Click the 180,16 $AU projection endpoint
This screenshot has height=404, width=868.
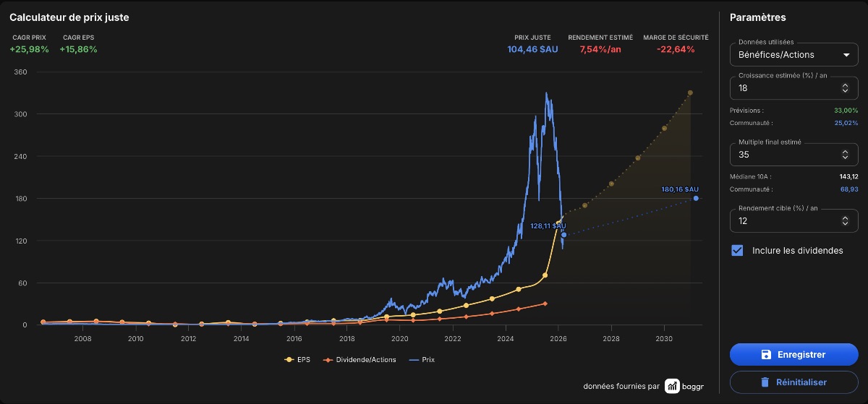696,198
